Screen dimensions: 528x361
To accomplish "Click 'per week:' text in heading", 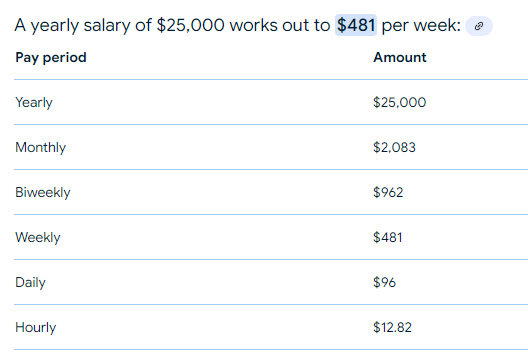I will pyautogui.click(x=421, y=25).
